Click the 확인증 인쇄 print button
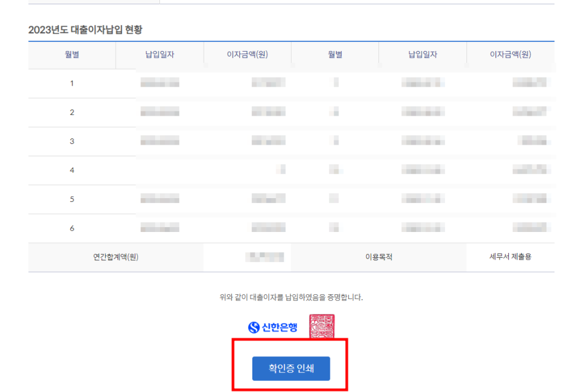Viewport: 576px width, 392px height. tap(290, 368)
